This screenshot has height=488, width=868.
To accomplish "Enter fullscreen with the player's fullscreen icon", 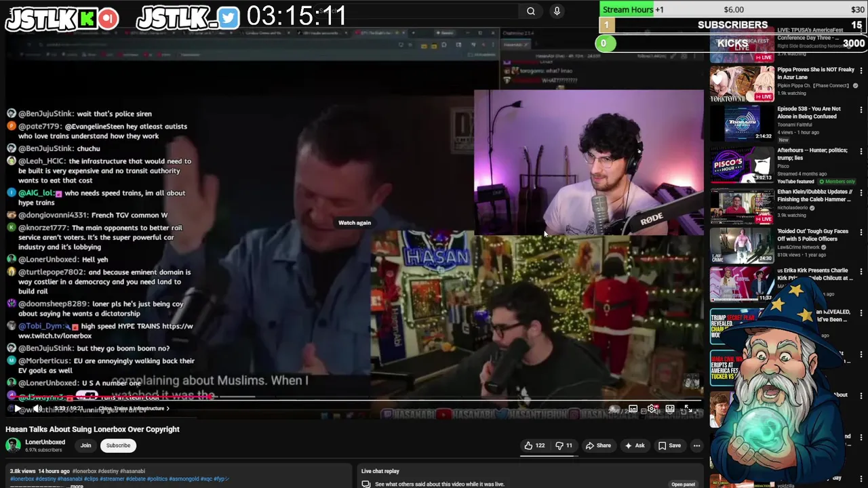I will (688, 409).
